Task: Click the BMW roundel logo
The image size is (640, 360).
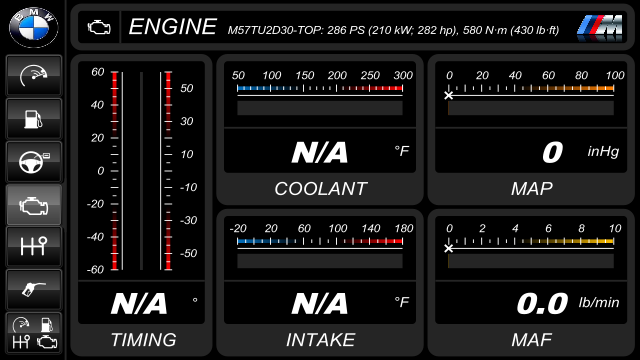Action: tap(33, 27)
